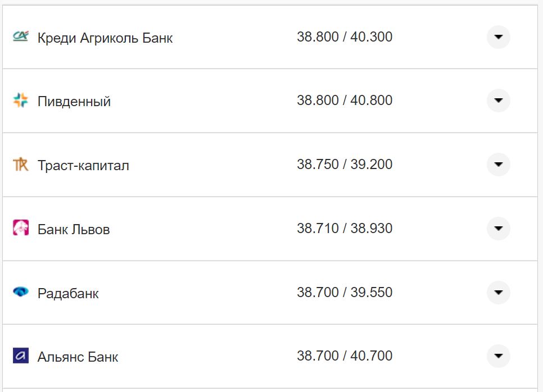Click the 38.710 / 38.930 exchange rate
The height and width of the screenshot is (392, 543).
coord(345,229)
